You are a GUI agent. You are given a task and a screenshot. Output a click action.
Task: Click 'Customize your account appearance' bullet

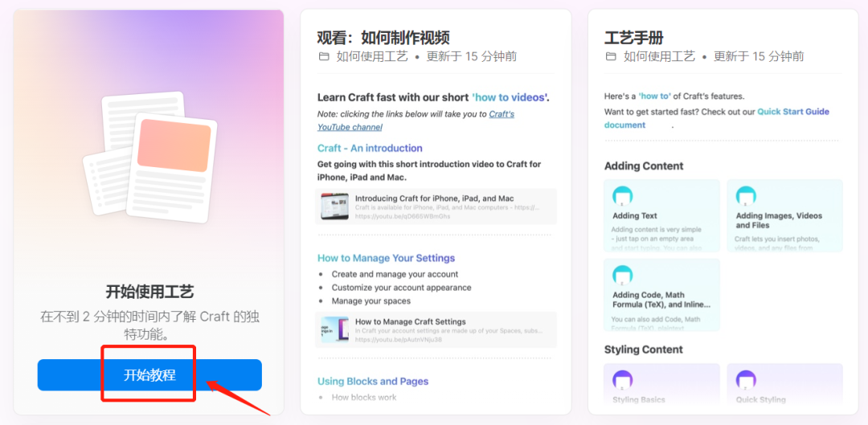click(401, 288)
